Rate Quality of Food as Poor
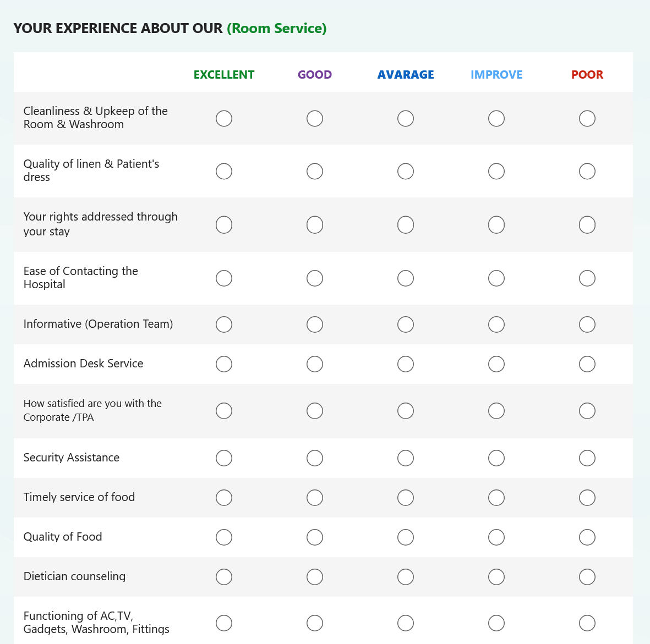The width and height of the screenshot is (650, 644). click(587, 537)
